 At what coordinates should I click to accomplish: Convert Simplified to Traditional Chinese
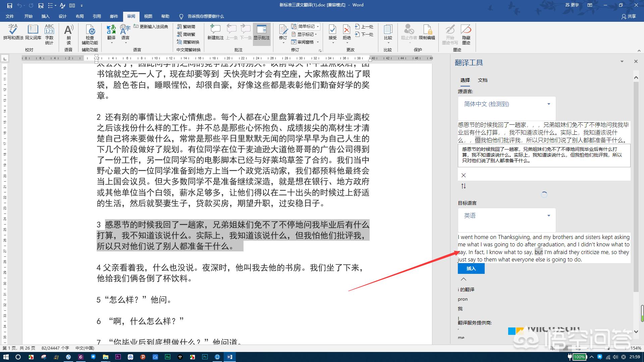coord(186,34)
